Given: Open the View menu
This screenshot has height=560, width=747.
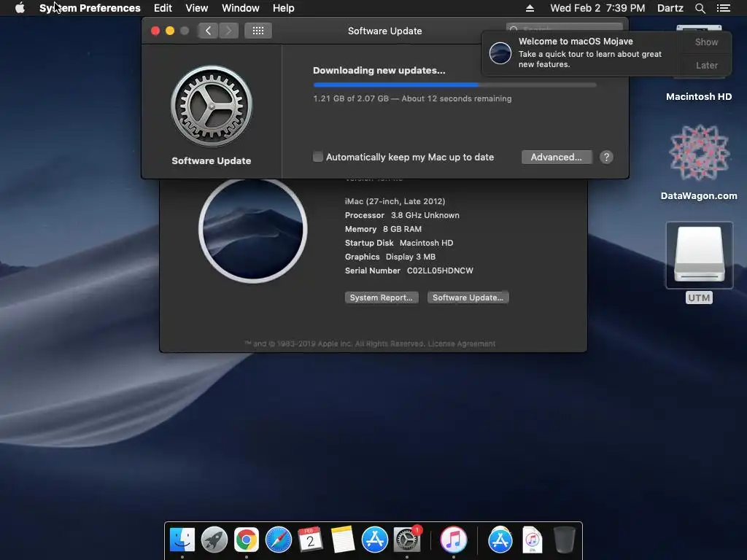Looking at the screenshot, I should [197, 8].
